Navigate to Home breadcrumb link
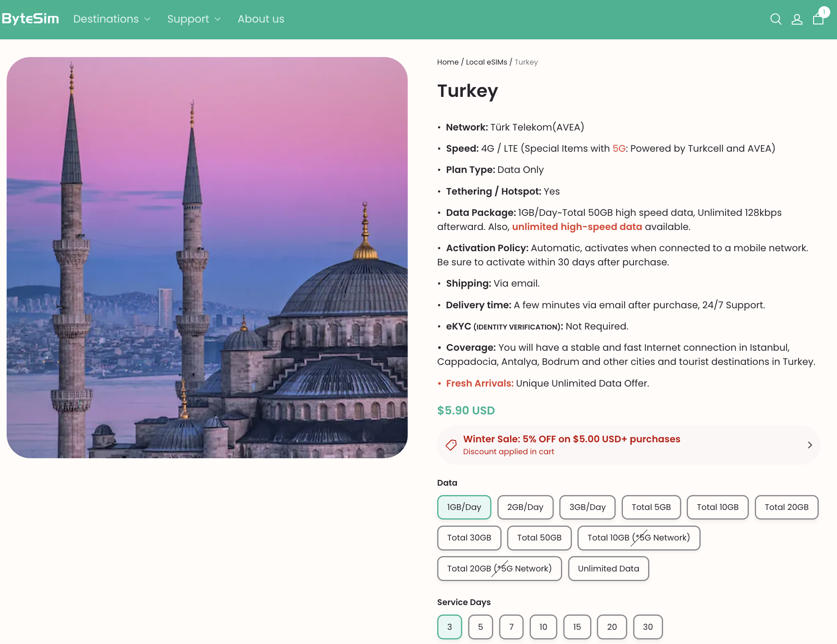Image resolution: width=837 pixels, height=644 pixels. [448, 62]
